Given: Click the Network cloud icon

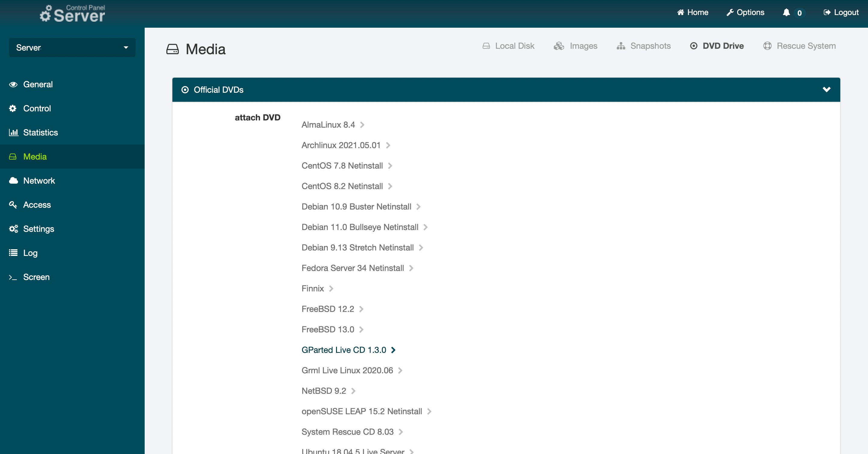Looking at the screenshot, I should tap(14, 180).
